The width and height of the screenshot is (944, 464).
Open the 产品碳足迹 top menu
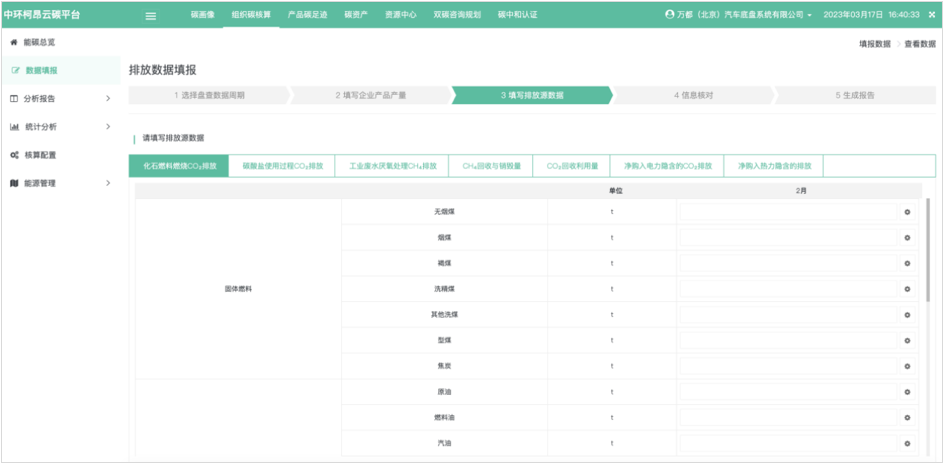click(308, 15)
